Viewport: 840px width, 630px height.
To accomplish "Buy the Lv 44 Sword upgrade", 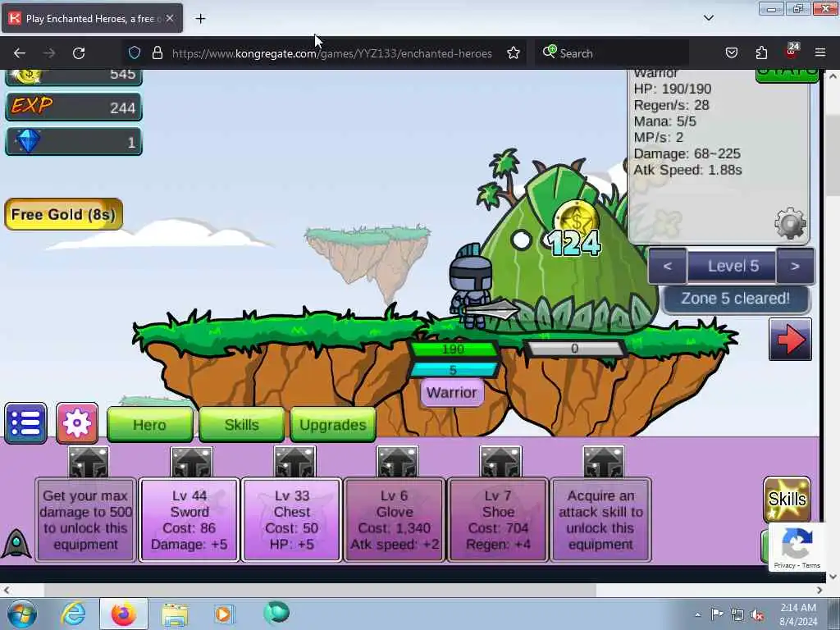I will pyautogui.click(x=189, y=519).
